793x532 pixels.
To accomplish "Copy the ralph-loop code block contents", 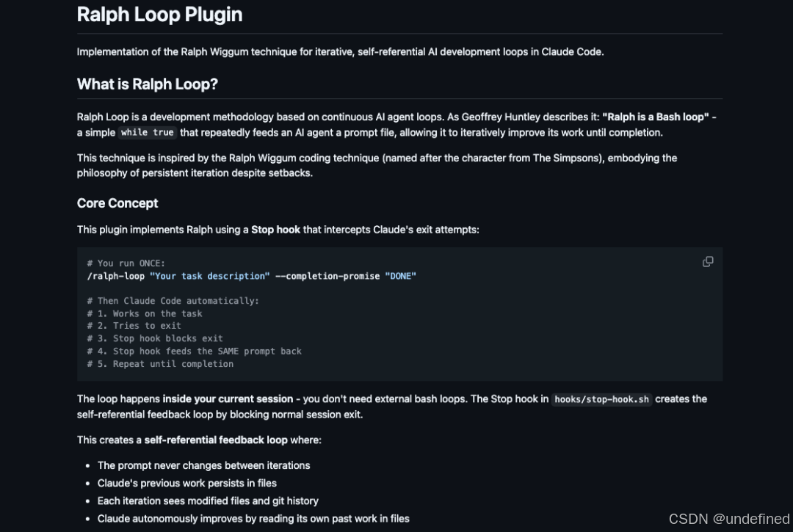I will coord(708,262).
